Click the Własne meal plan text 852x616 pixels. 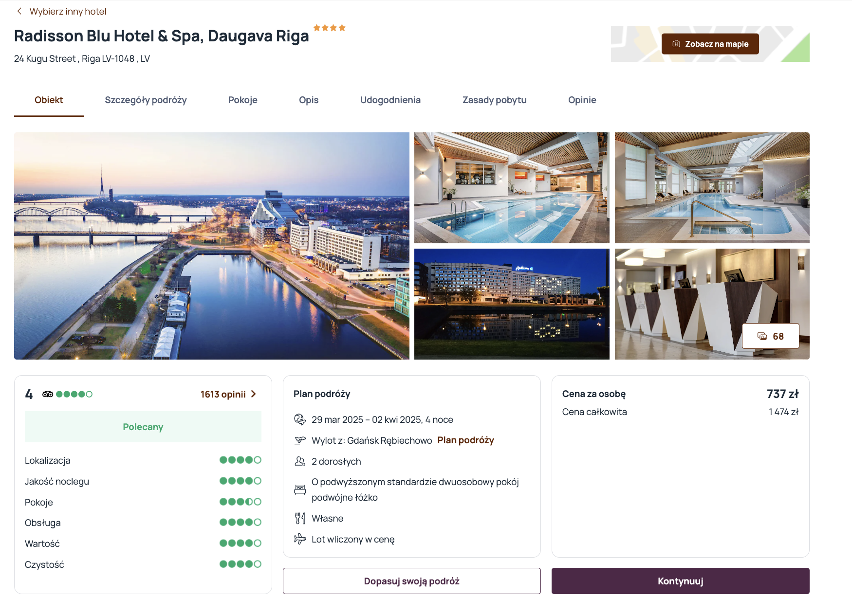pos(327,518)
